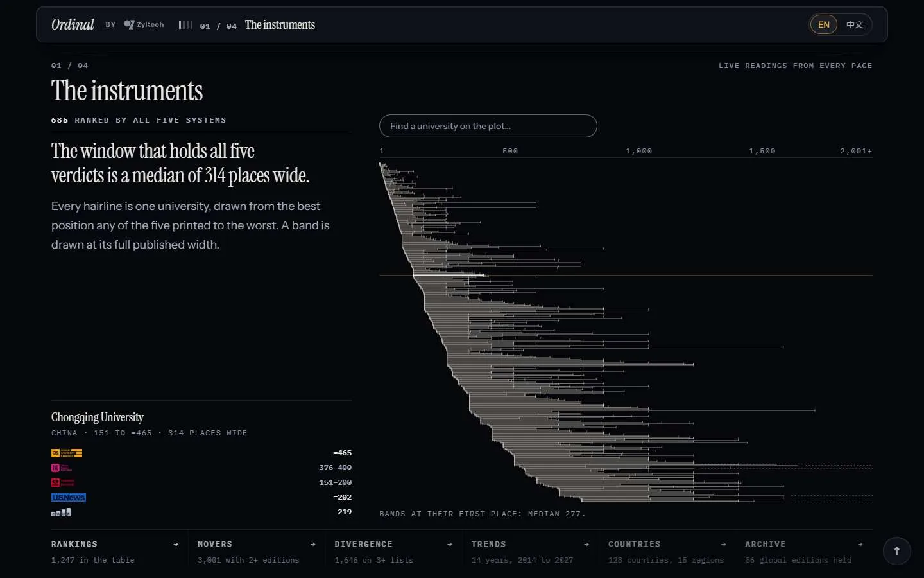Click the four-bar page progress indicator

pos(185,24)
